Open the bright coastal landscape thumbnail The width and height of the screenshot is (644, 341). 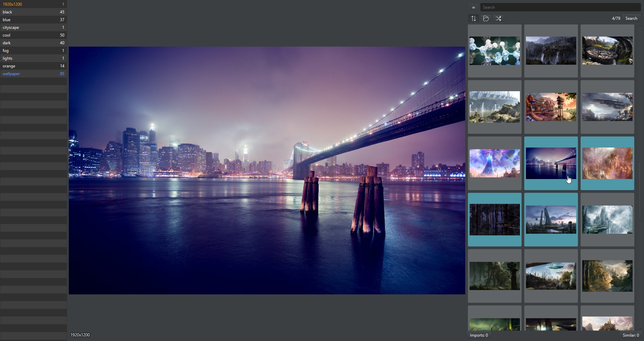[x=495, y=107]
